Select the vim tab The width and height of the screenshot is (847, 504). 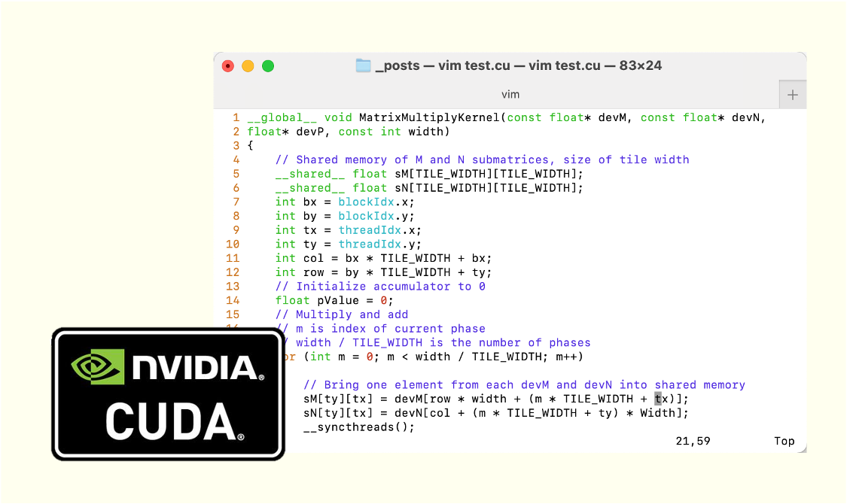point(510,94)
